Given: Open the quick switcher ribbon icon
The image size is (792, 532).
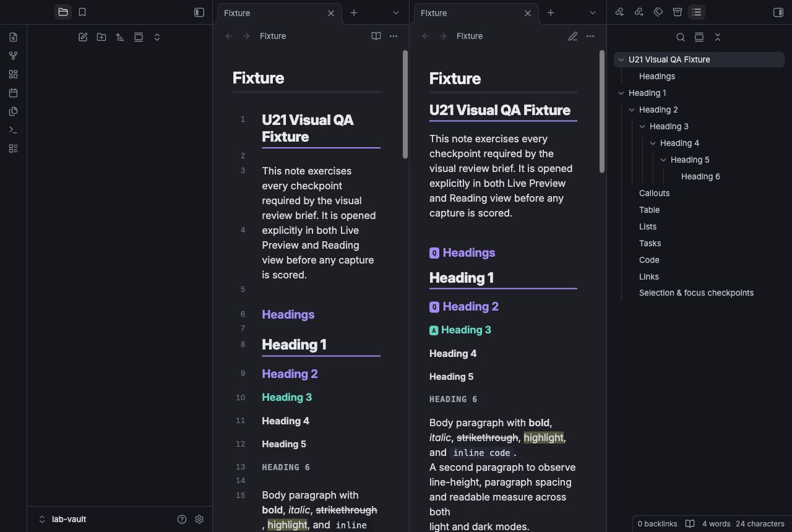Looking at the screenshot, I should (x=13, y=37).
